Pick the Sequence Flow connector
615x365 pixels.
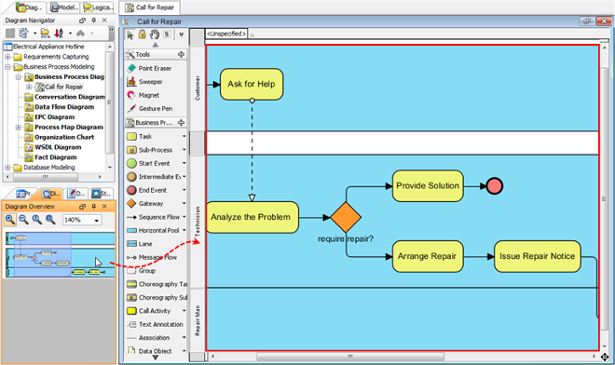tap(153, 217)
